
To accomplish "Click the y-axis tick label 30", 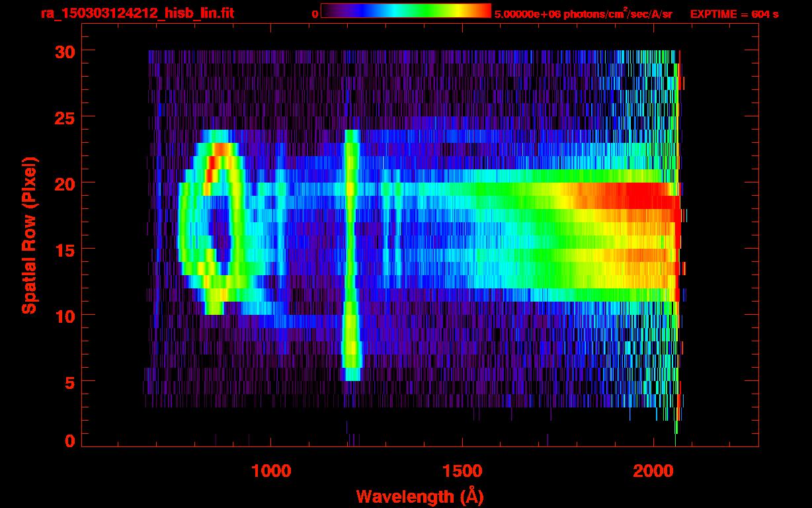I will tap(63, 51).
